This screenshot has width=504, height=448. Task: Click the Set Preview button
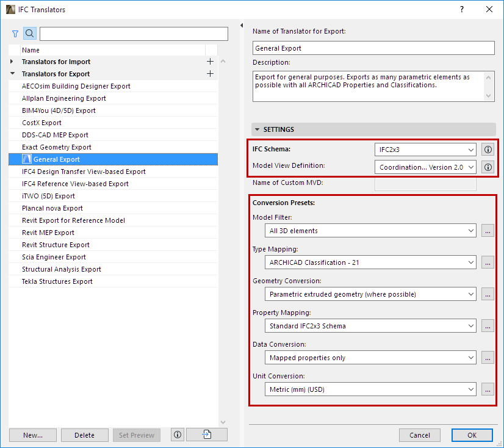pos(137,435)
